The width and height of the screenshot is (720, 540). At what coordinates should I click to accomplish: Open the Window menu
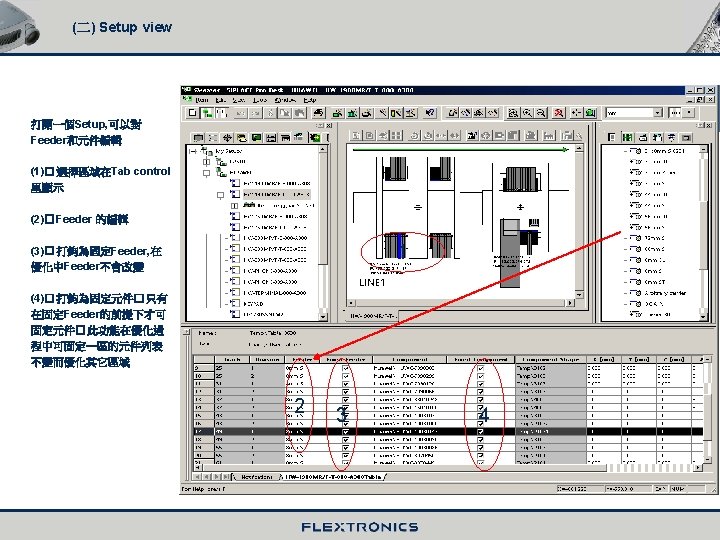click(285, 100)
